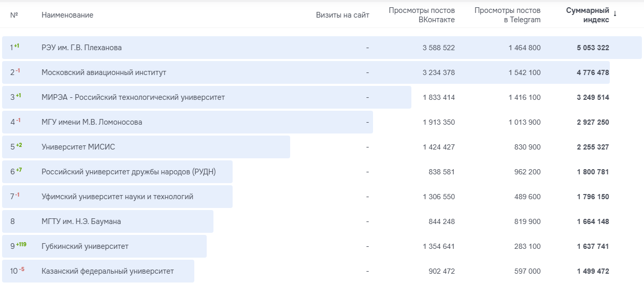The height and width of the screenshot is (283, 644).
Task: Click the № column header
Action: [x=14, y=15]
